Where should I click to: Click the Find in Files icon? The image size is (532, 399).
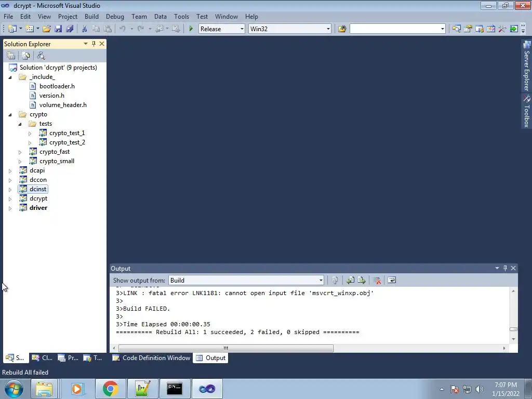(x=342, y=29)
